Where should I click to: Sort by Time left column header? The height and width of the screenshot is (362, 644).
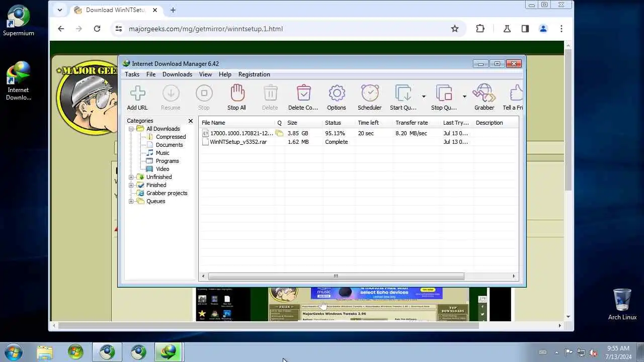[x=374, y=123]
